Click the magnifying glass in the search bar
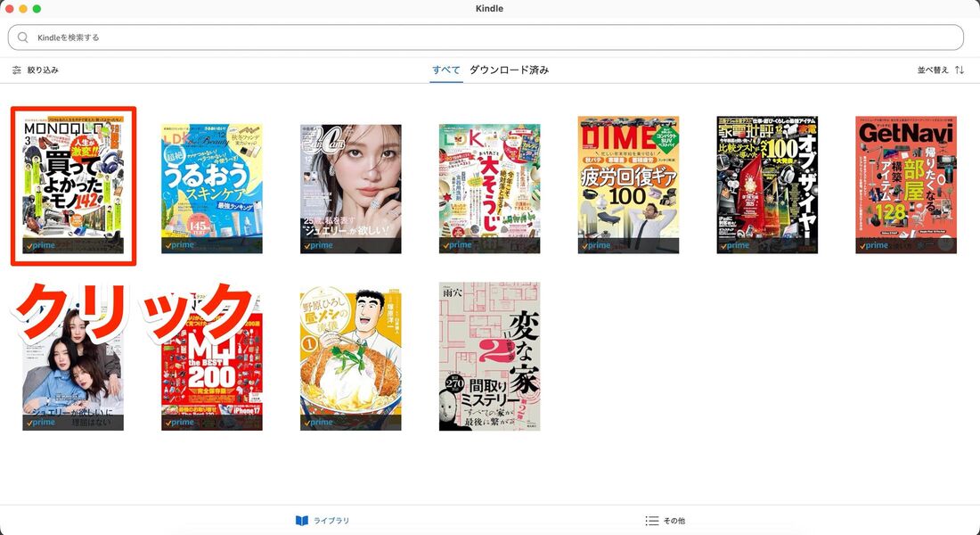Image resolution: width=980 pixels, height=535 pixels. (23, 37)
